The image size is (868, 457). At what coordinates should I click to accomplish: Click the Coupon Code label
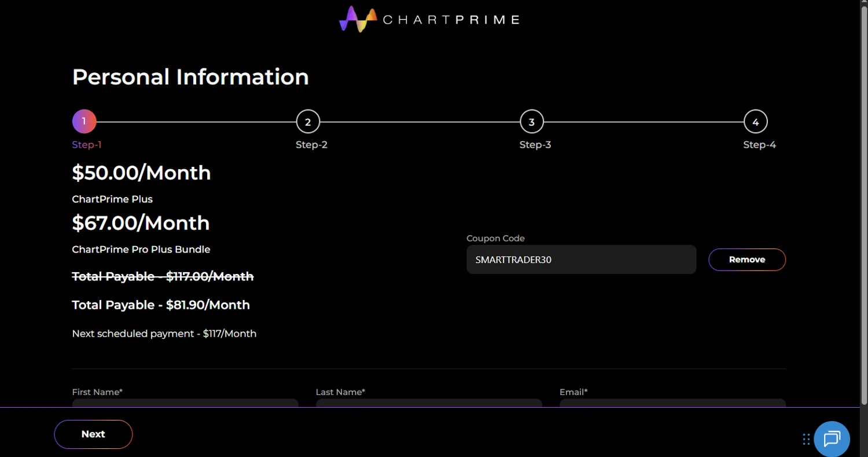point(496,239)
